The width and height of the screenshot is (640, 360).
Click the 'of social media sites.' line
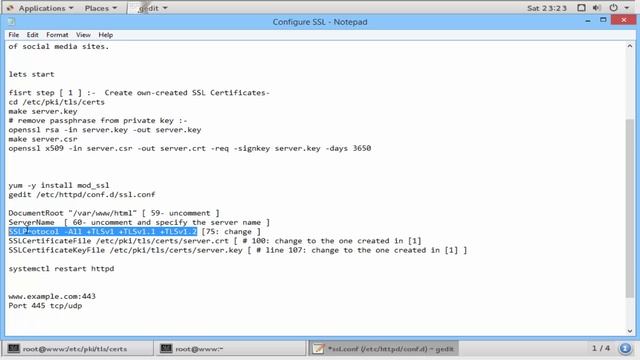[x=59, y=47]
